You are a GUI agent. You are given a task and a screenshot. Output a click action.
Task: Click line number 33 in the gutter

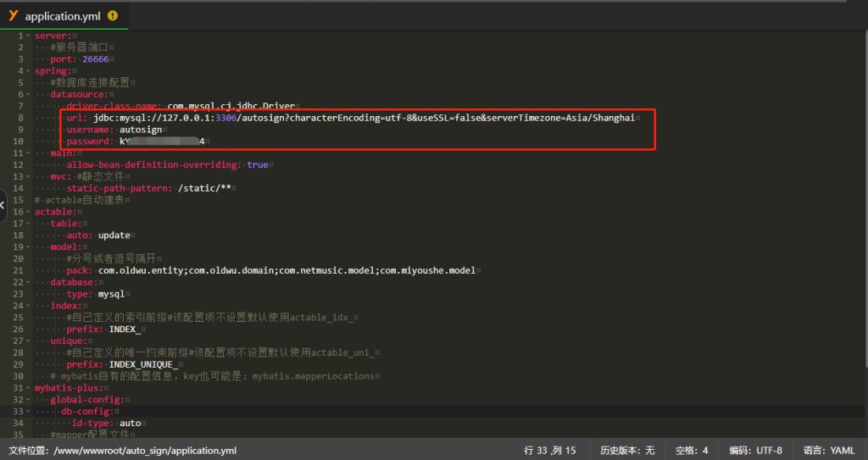pyautogui.click(x=18, y=411)
